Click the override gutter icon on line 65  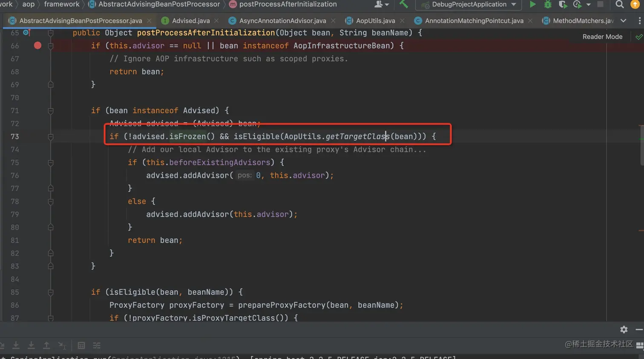[x=26, y=32]
